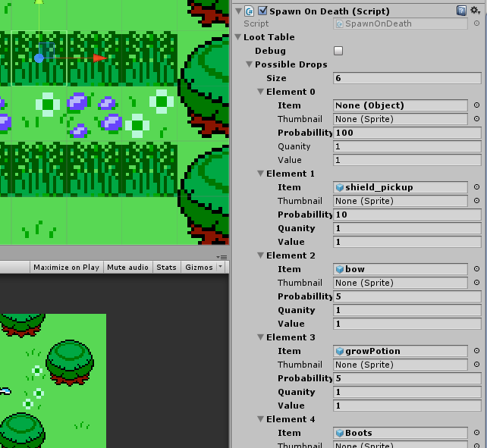Click Element 1 Quanity field
487x448 pixels.
pos(407,228)
